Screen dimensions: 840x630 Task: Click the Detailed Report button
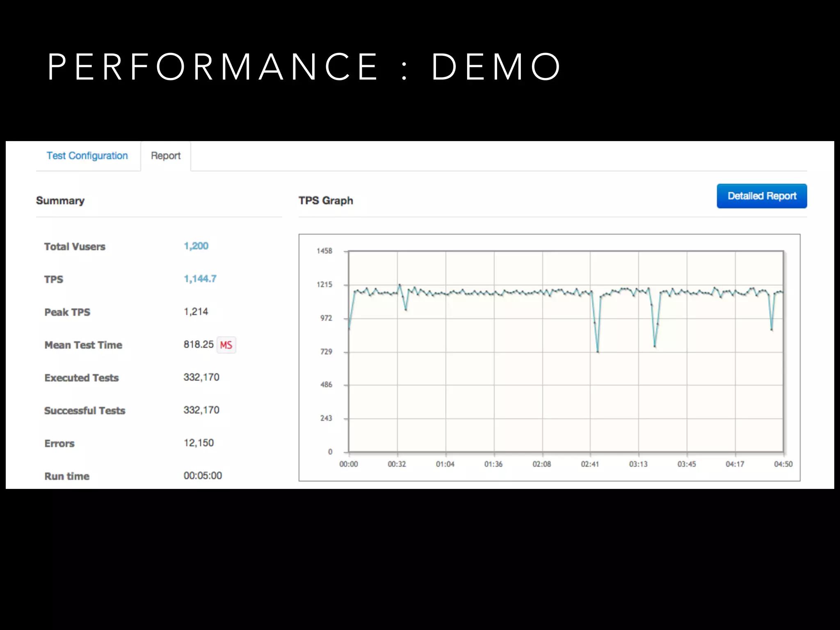point(762,196)
